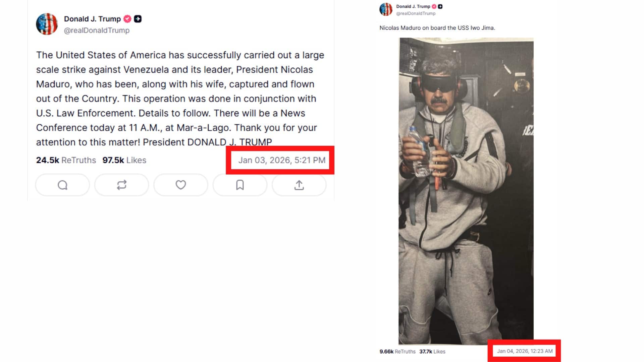Screen dimensions: 644x362
Task: Click the small black plus badge on the right post
Action: 440,6
